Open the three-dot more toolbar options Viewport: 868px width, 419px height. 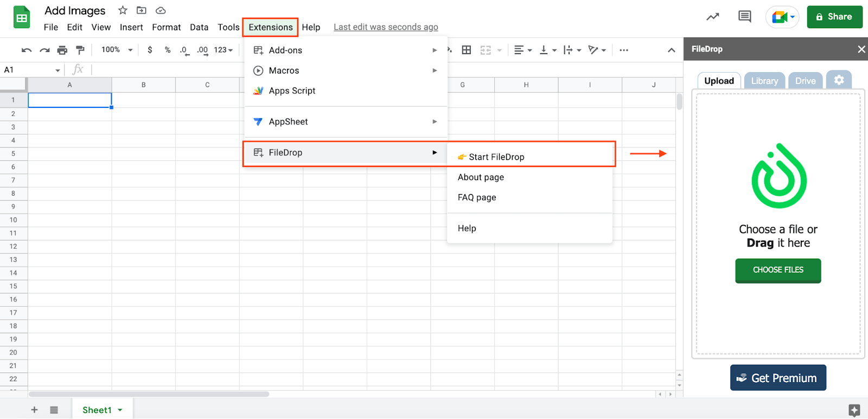pyautogui.click(x=624, y=50)
